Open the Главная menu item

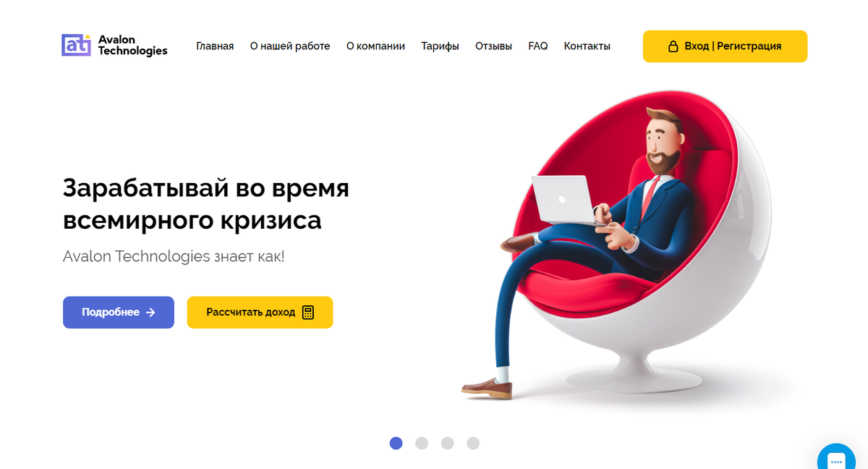pos(215,46)
